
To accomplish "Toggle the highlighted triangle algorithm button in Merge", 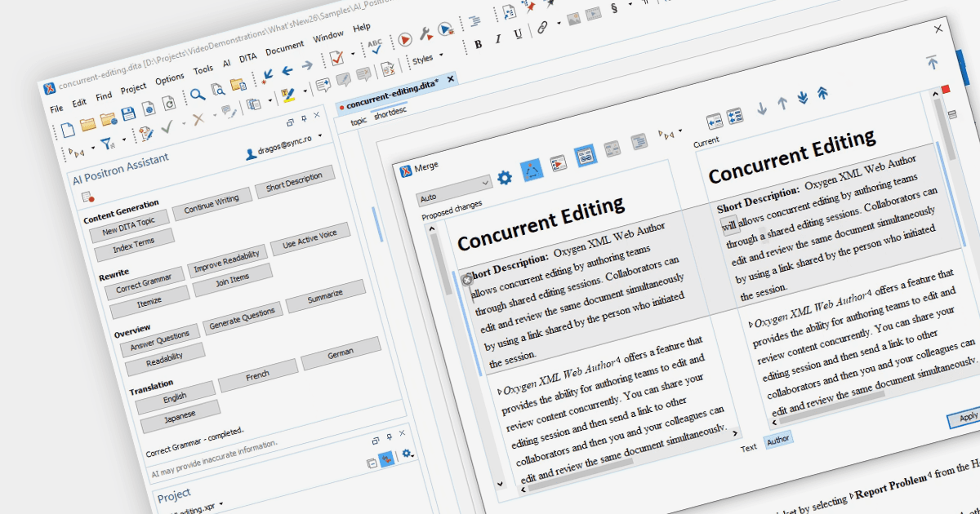I will pyautogui.click(x=532, y=169).
